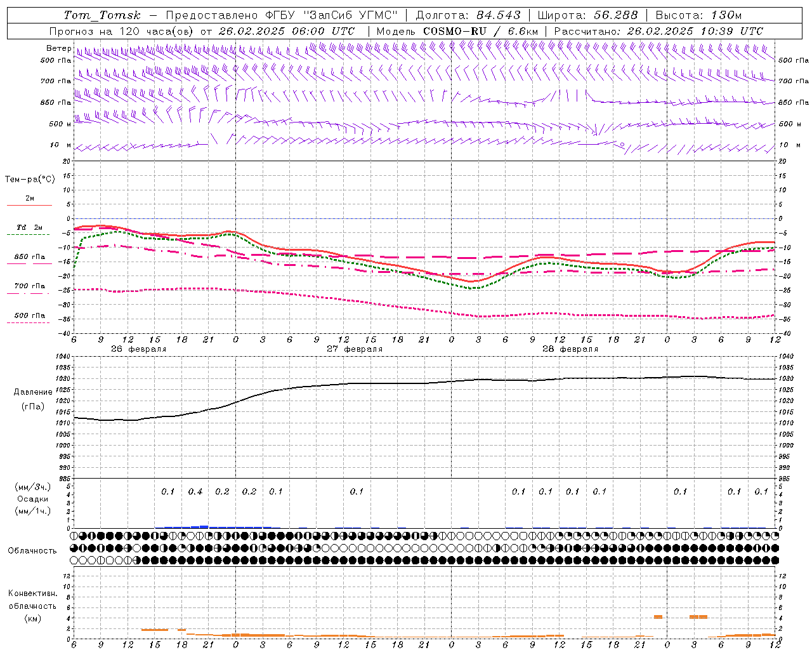Image resolution: width=812 pixels, height=650 pixels.
Task: Click the Давление pressure panel label
Action: [33, 392]
